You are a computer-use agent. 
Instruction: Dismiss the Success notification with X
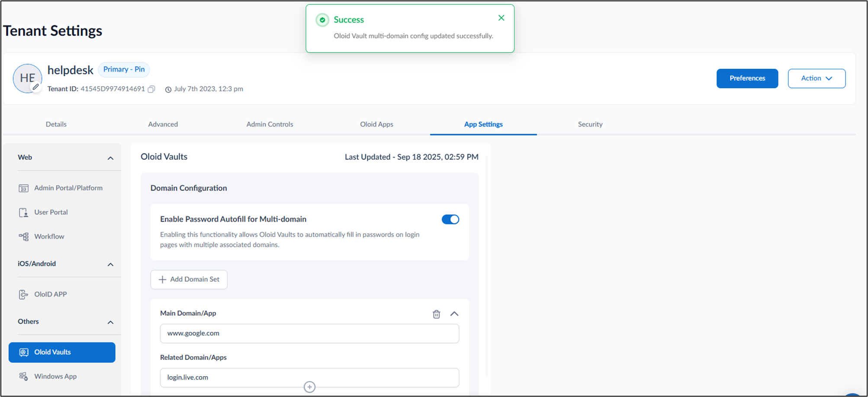pyautogui.click(x=501, y=18)
